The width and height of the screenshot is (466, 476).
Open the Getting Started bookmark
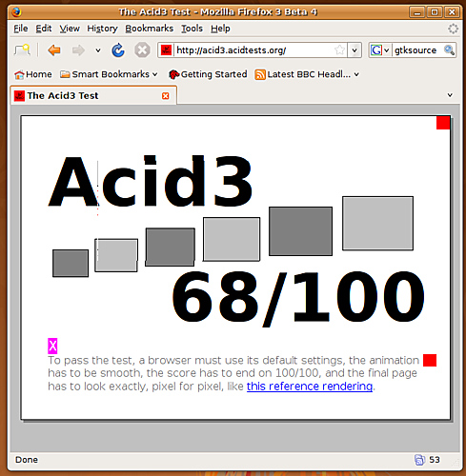click(208, 74)
